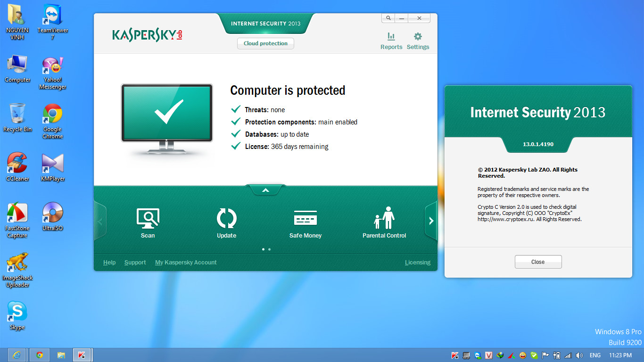Open the Action Center flag tray icon

coord(545,355)
